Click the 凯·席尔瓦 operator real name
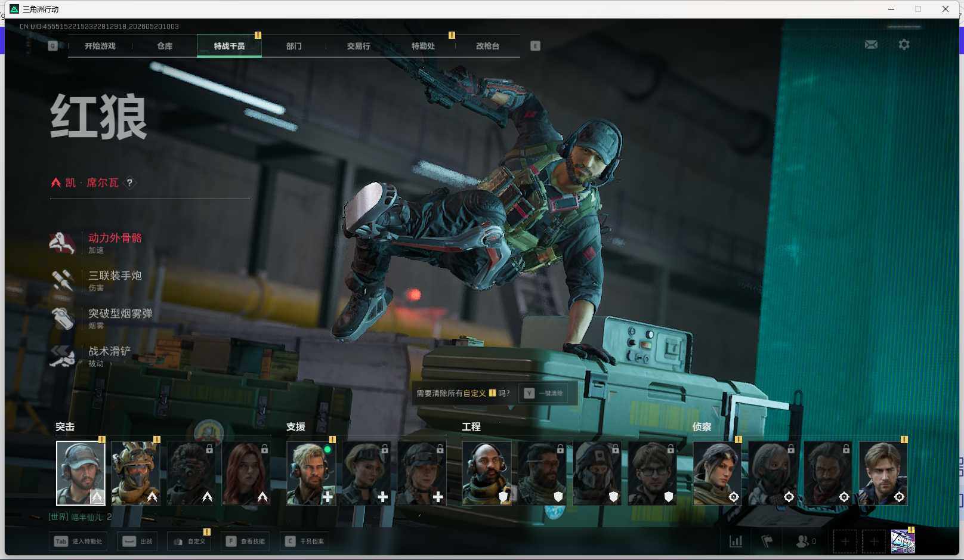964x560 pixels. [x=92, y=182]
